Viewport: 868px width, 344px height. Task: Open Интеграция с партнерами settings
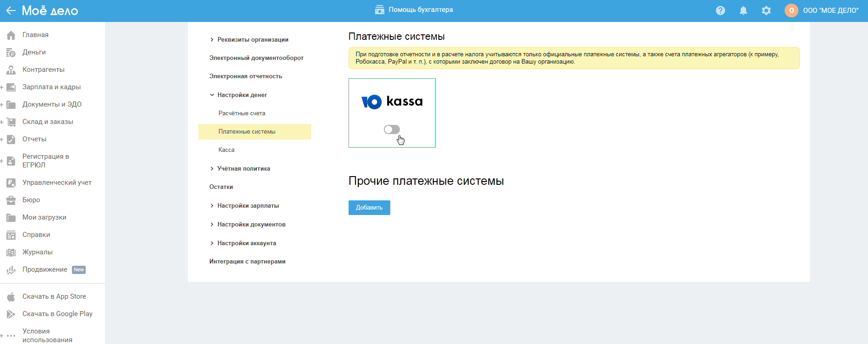pos(247,262)
